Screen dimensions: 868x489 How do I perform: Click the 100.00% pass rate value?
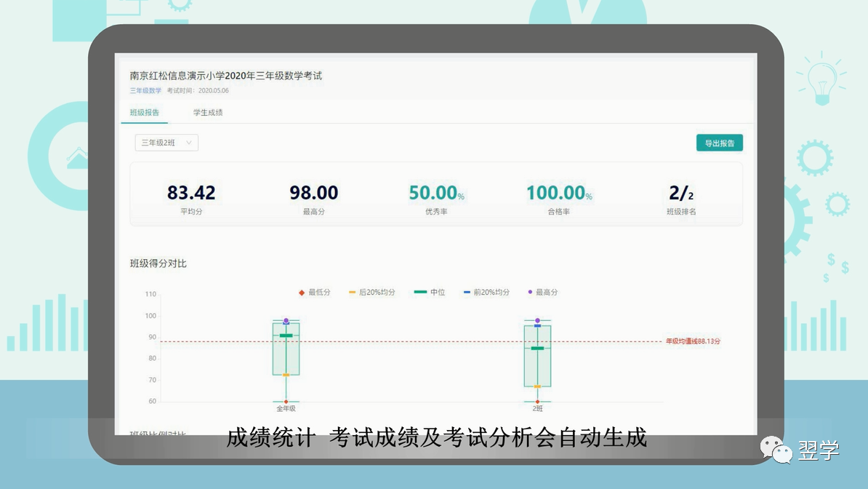pyautogui.click(x=558, y=193)
